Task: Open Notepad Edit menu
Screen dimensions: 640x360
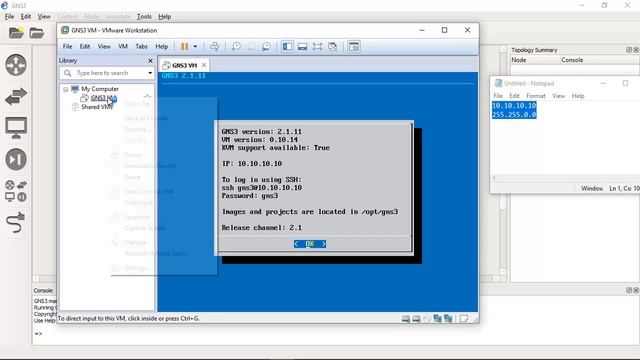Action: coord(514,96)
